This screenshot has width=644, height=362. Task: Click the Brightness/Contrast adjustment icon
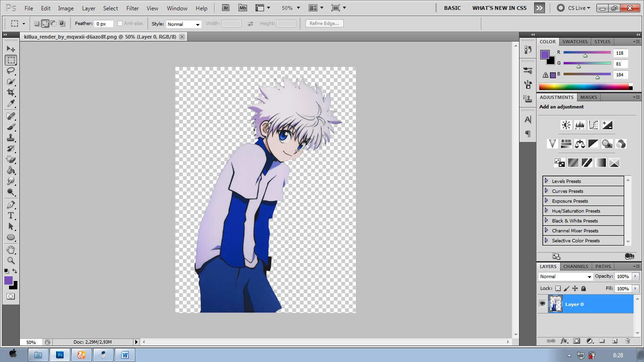(x=566, y=125)
